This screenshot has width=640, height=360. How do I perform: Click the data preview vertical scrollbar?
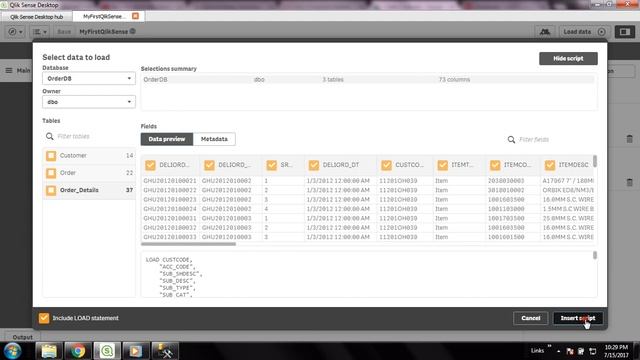coord(595,161)
